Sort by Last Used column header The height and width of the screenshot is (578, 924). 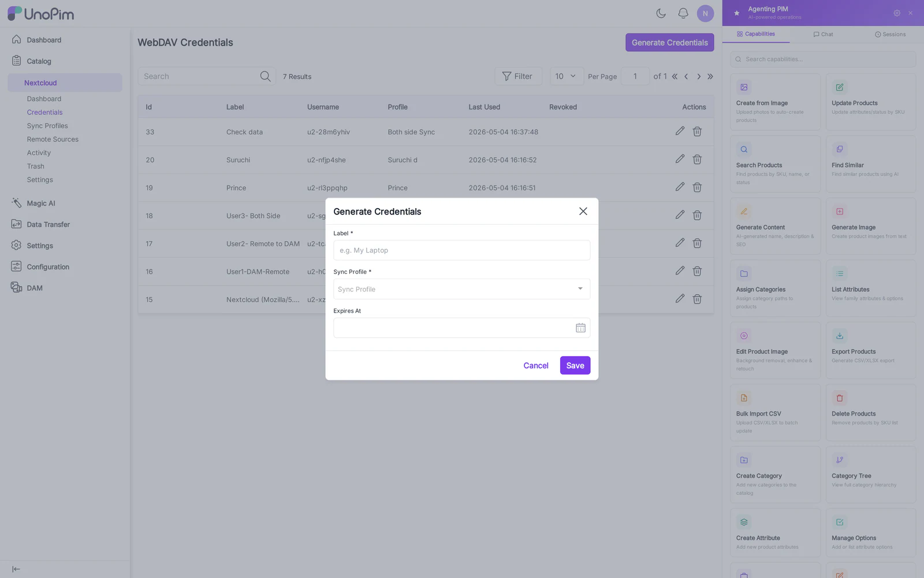[x=484, y=107]
